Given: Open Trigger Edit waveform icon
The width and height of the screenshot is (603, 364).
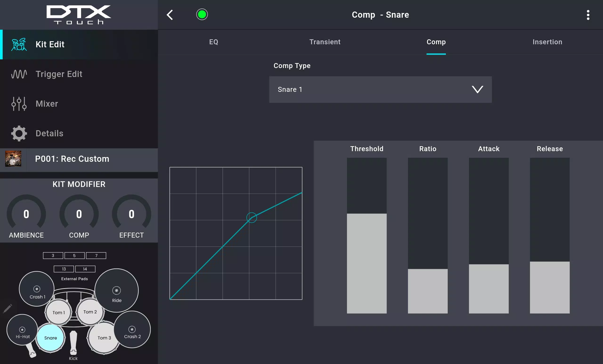Looking at the screenshot, I should click(19, 74).
